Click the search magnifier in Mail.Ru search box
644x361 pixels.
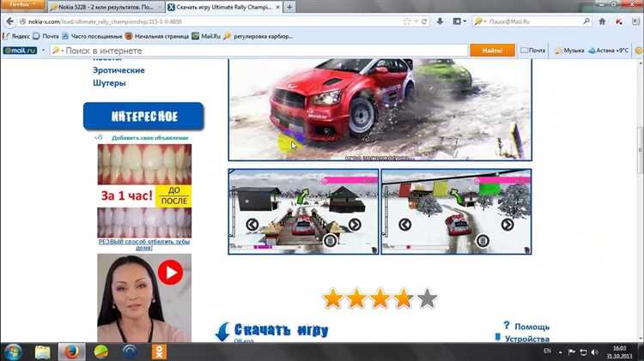click(586, 21)
